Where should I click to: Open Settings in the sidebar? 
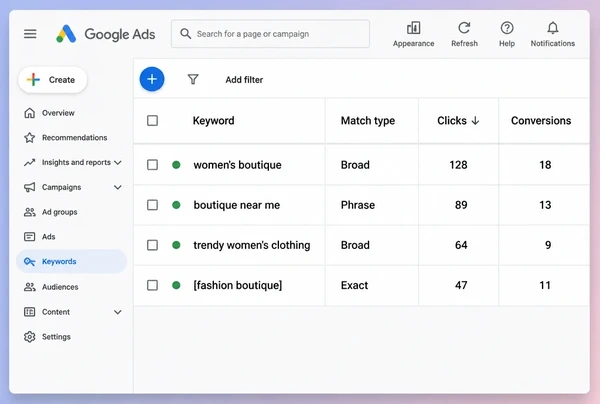point(56,337)
